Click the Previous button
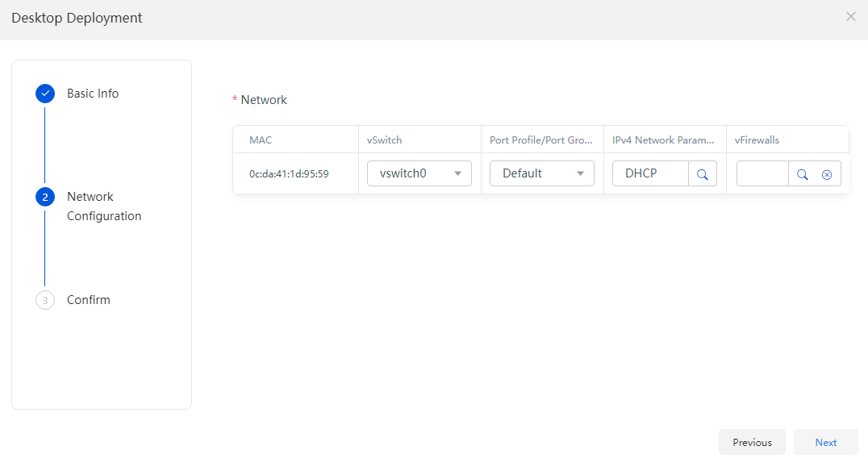Image resolution: width=868 pixels, height=471 pixels. click(752, 442)
